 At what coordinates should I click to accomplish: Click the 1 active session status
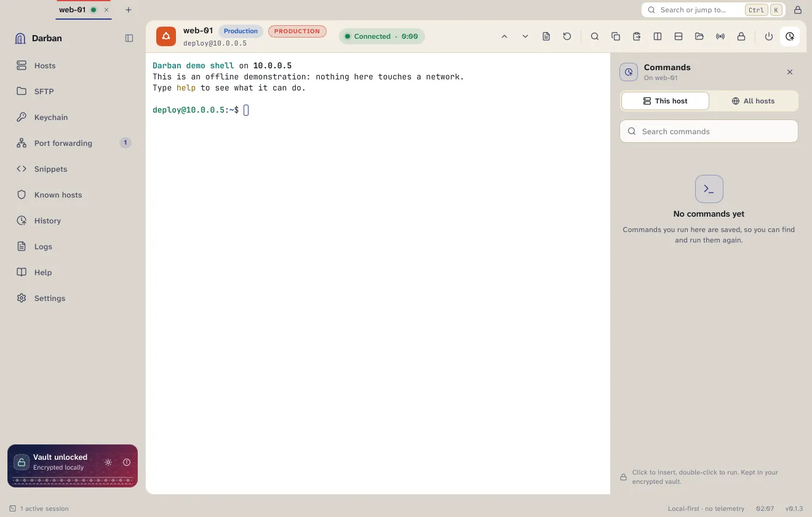[39, 508]
